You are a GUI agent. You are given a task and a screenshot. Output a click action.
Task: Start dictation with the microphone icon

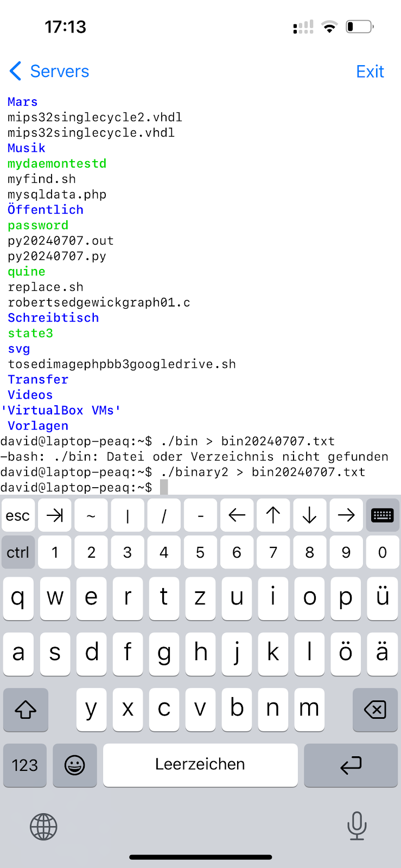click(357, 826)
